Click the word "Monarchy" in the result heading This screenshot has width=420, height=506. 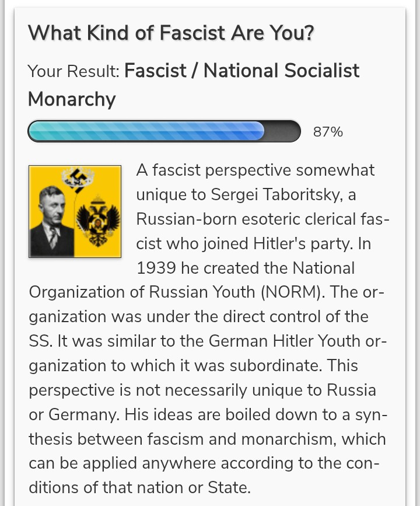point(72,99)
